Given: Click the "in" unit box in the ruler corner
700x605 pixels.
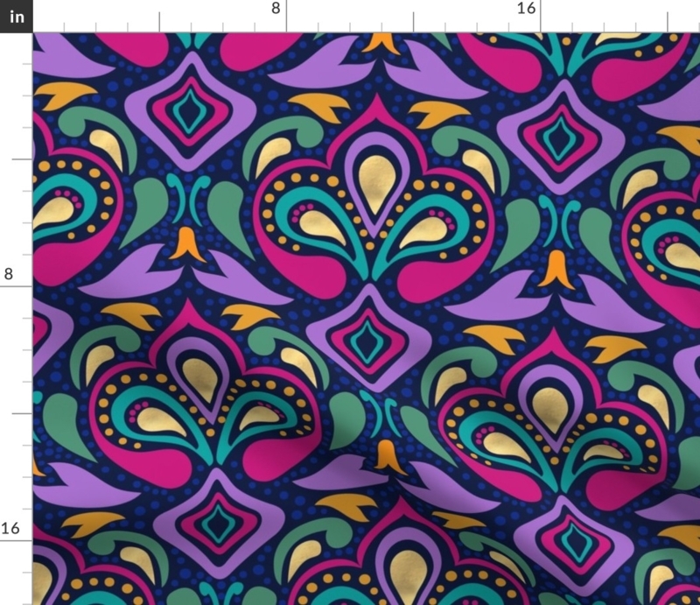Looking at the screenshot, I should click(x=16, y=17).
